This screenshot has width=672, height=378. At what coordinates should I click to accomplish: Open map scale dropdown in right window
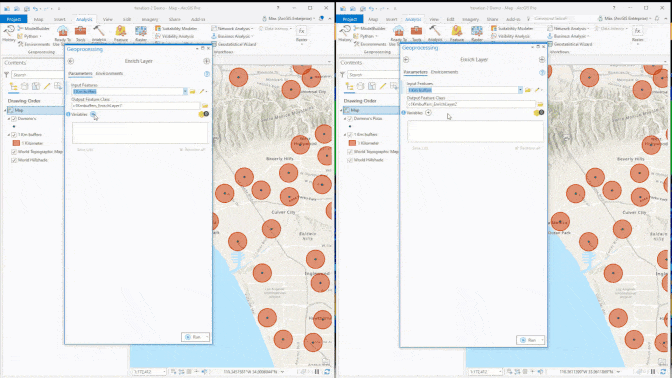500,372
